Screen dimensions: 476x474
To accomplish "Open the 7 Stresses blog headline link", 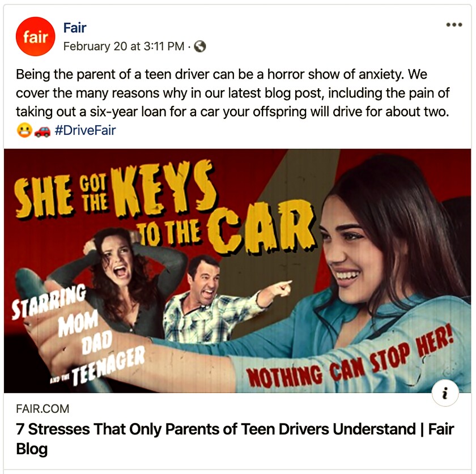I will (x=235, y=439).
